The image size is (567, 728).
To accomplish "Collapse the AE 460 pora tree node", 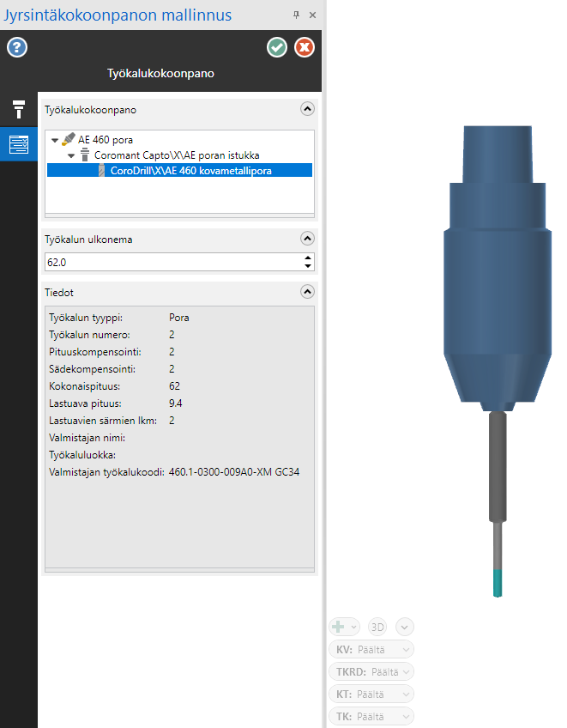I will pyautogui.click(x=56, y=140).
